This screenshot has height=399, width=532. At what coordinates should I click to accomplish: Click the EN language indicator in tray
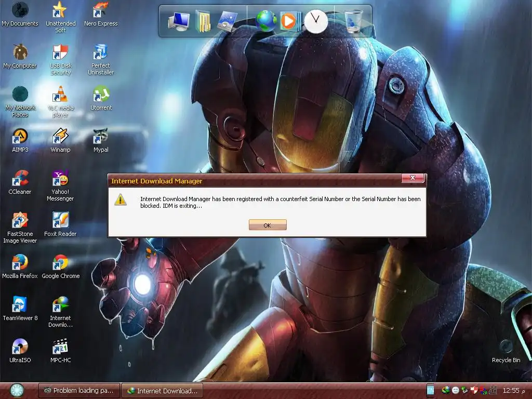[x=430, y=391]
